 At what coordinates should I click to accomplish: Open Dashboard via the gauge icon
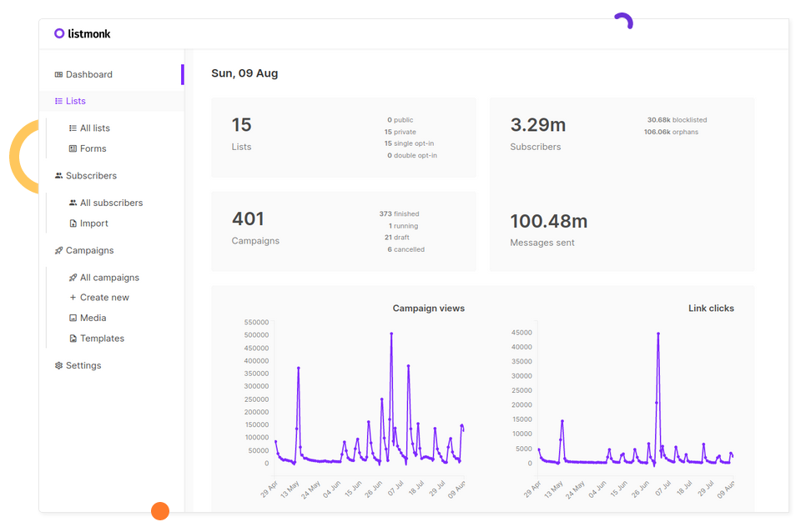pyautogui.click(x=58, y=73)
